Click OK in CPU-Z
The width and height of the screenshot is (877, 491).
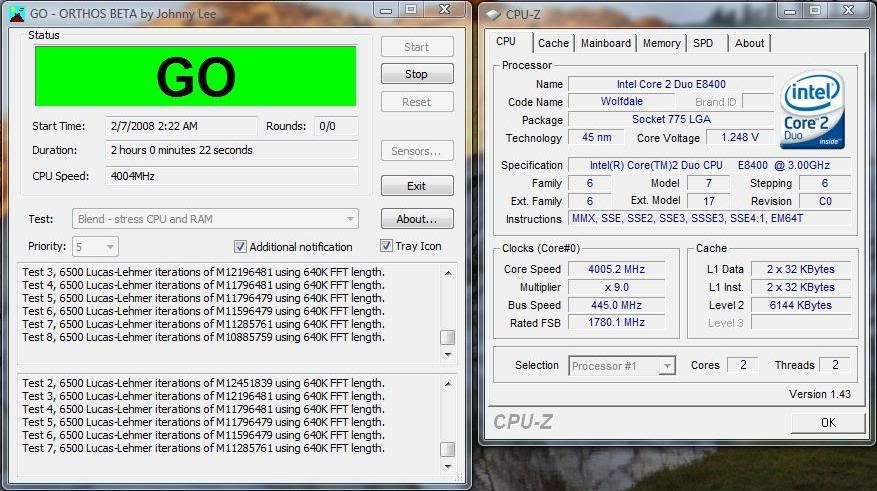(x=827, y=423)
